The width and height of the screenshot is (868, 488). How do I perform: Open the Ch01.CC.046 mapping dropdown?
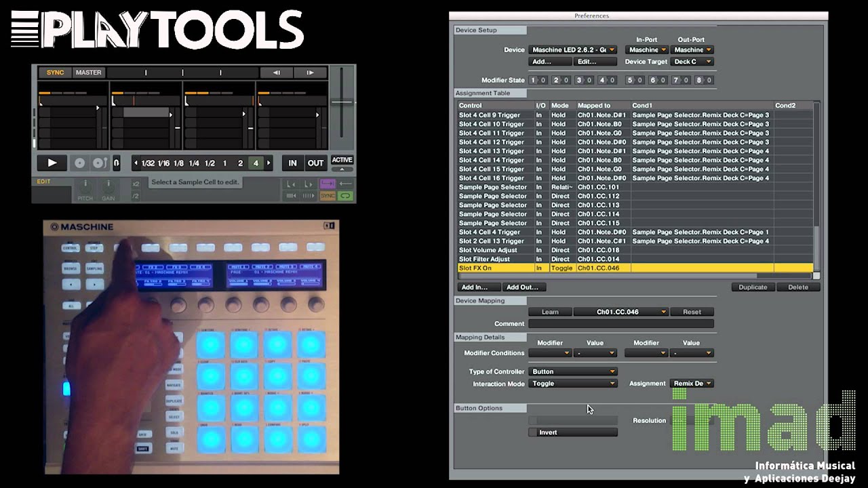pos(621,312)
